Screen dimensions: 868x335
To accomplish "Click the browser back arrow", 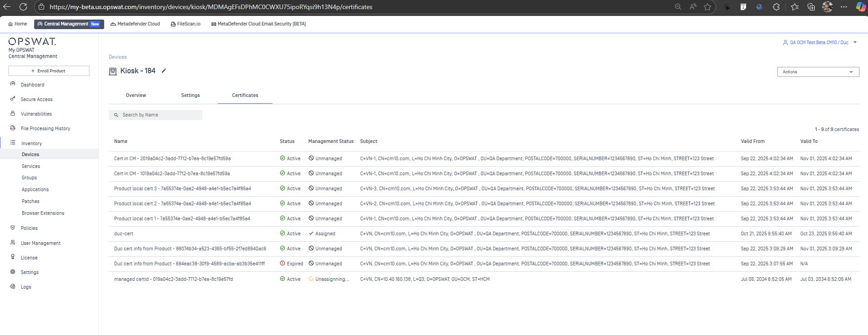I will tap(7, 7).
